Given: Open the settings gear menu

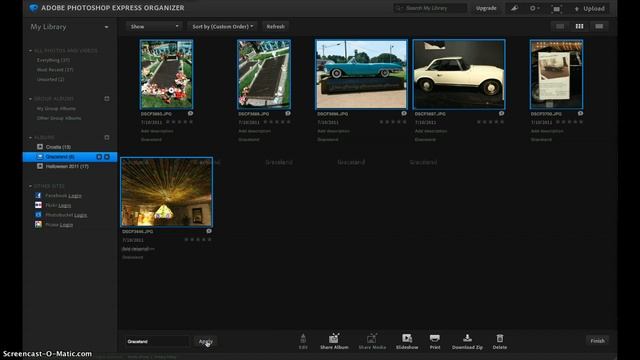Looking at the screenshot, I should [x=534, y=8].
